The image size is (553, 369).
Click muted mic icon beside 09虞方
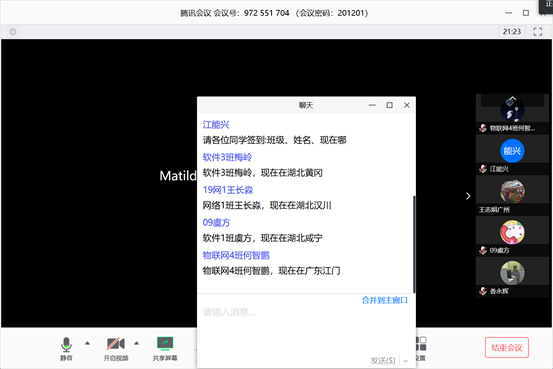(483, 250)
